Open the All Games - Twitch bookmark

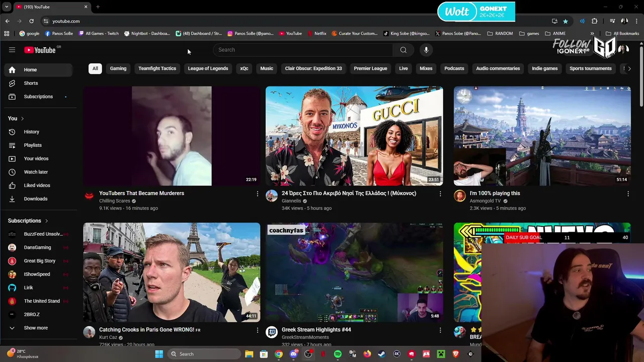99,34
